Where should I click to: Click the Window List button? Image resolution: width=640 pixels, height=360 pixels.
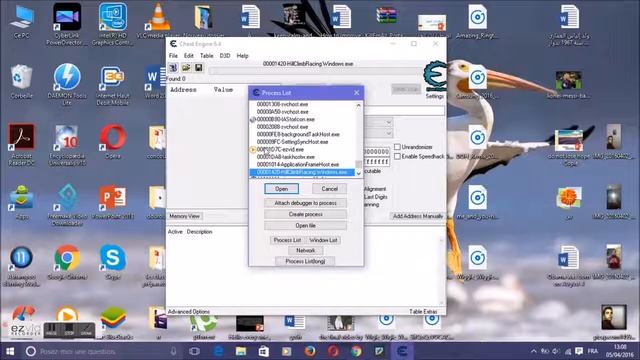[323, 240]
